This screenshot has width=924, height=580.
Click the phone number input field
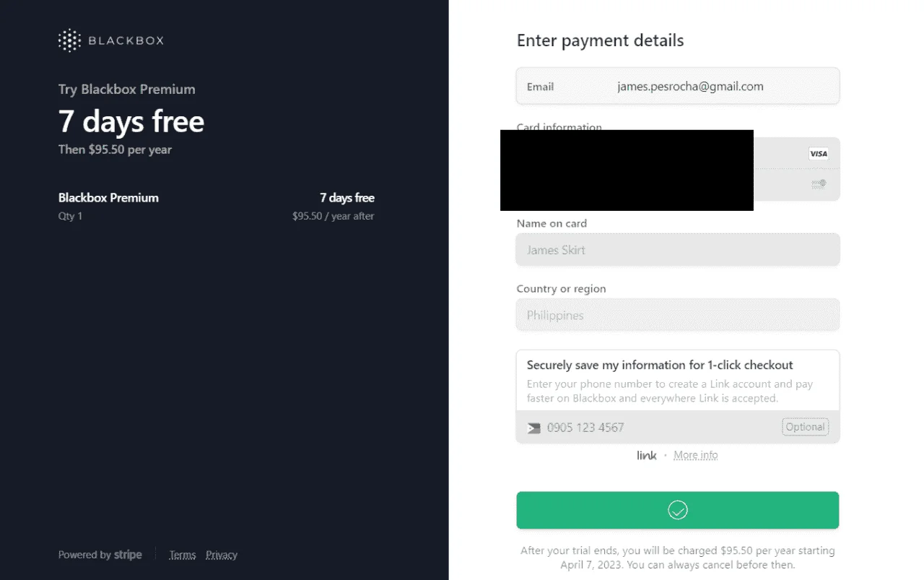click(x=661, y=427)
